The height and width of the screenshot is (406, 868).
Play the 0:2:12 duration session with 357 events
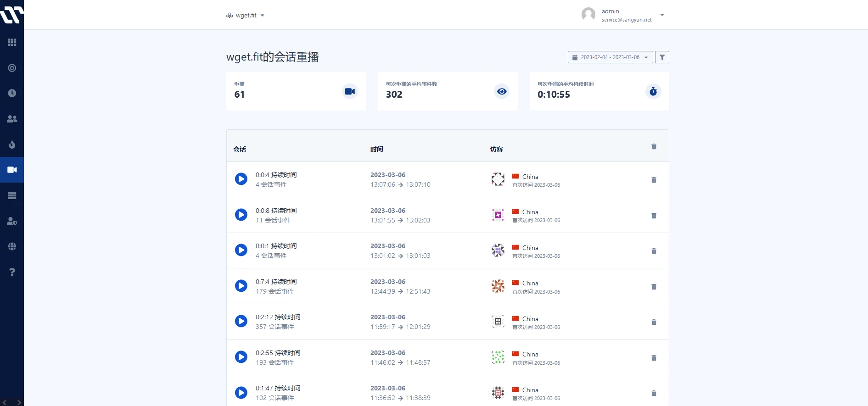pos(241,322)
